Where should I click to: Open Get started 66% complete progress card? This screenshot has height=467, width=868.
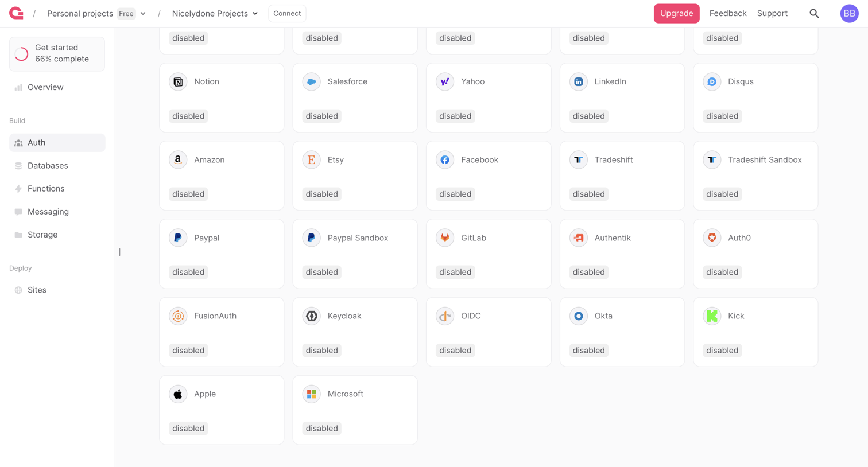[x=57, y=53]
